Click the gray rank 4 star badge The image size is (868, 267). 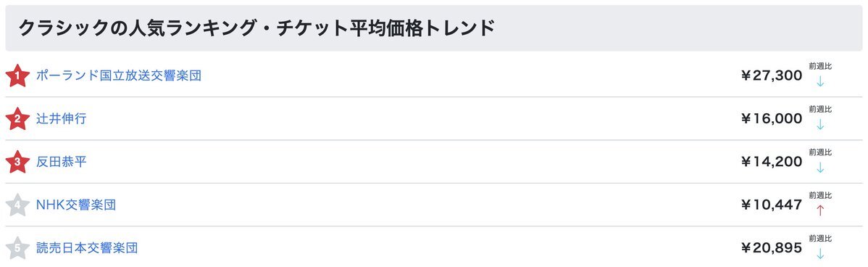(17, 205)
